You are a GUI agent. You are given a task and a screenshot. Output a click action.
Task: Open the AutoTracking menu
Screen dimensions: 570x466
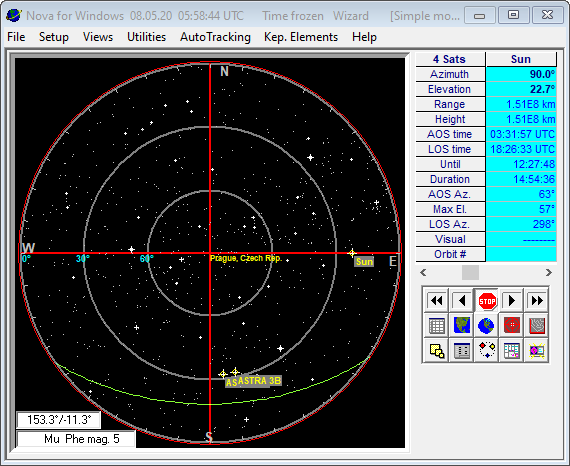click(x=215, y=37)
